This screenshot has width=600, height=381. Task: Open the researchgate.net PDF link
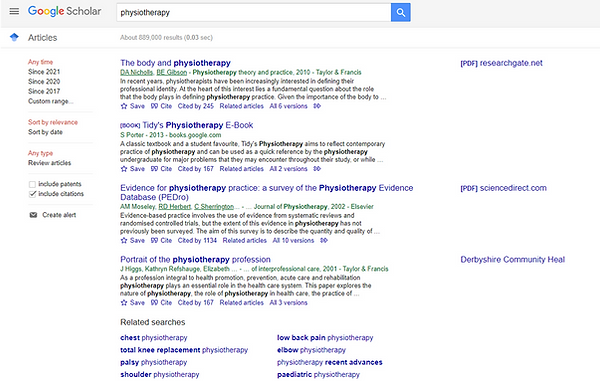[x=501, y=63]
